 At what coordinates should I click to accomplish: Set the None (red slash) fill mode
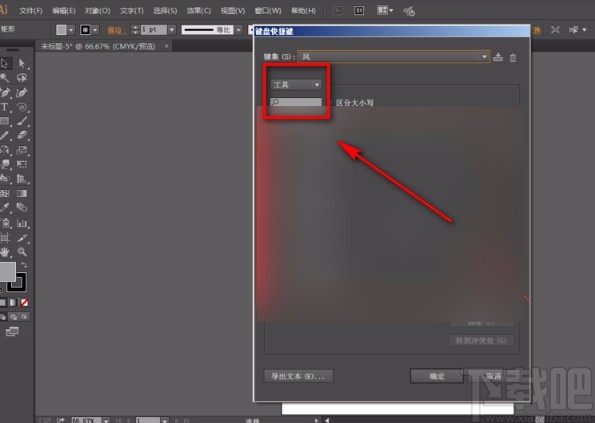(25, 302)
